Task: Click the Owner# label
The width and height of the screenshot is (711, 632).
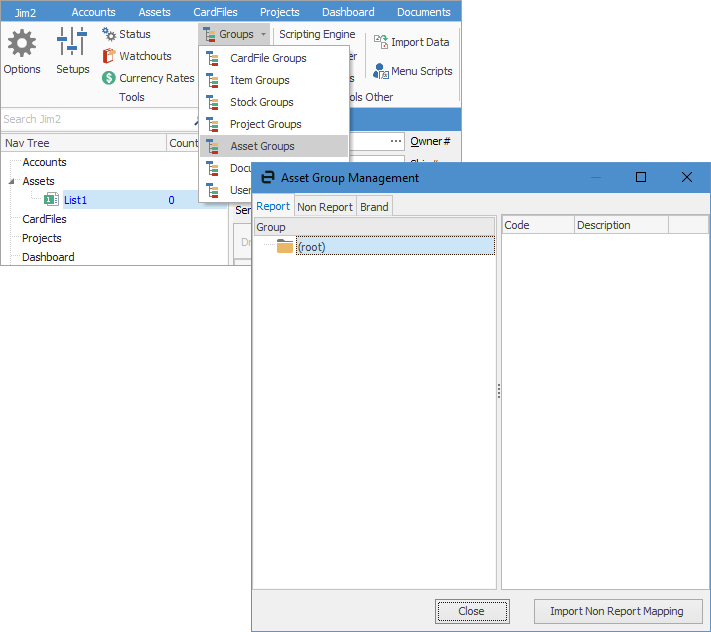Action: 430,141
